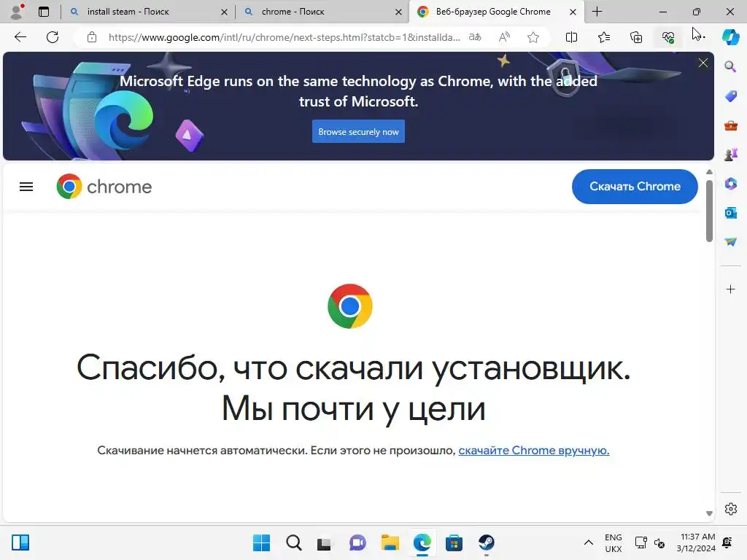The image size is (747, 560).
Task: Open ENG UKX language switcher
Action: pos(613,542)
